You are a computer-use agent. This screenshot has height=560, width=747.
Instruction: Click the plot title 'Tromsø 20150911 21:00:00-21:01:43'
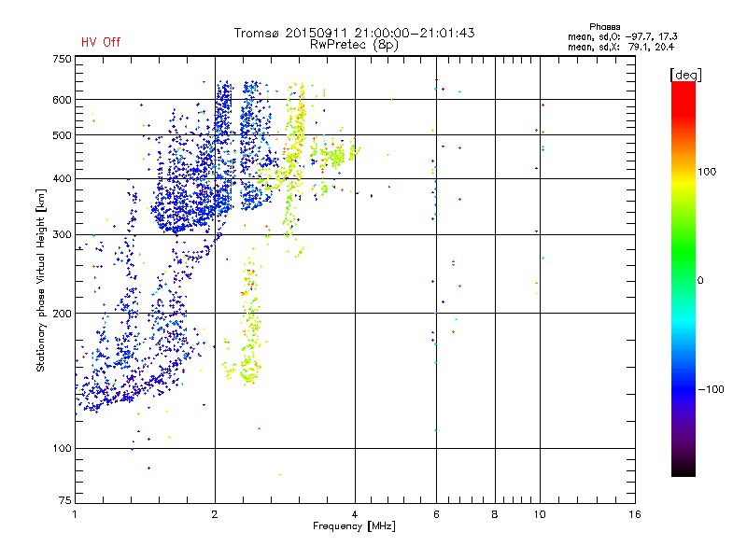[354, 33]
